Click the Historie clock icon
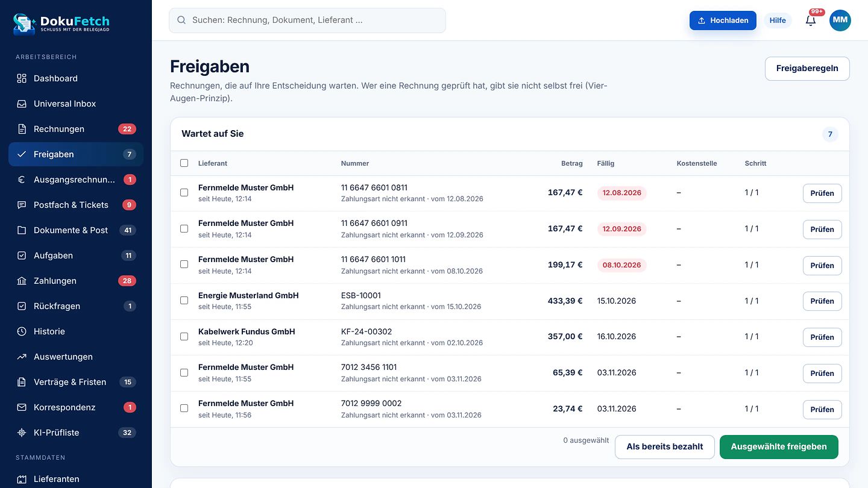 (22, 331)
